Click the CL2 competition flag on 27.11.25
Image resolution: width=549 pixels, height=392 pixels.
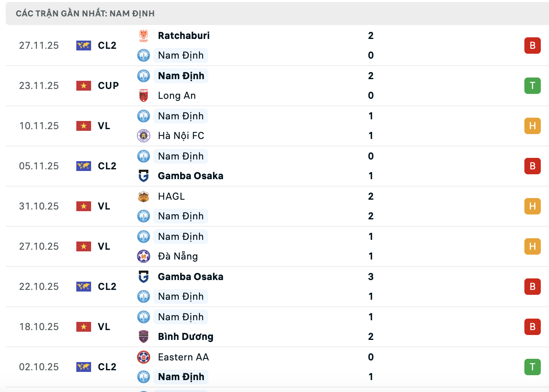[x=84, y=46]
